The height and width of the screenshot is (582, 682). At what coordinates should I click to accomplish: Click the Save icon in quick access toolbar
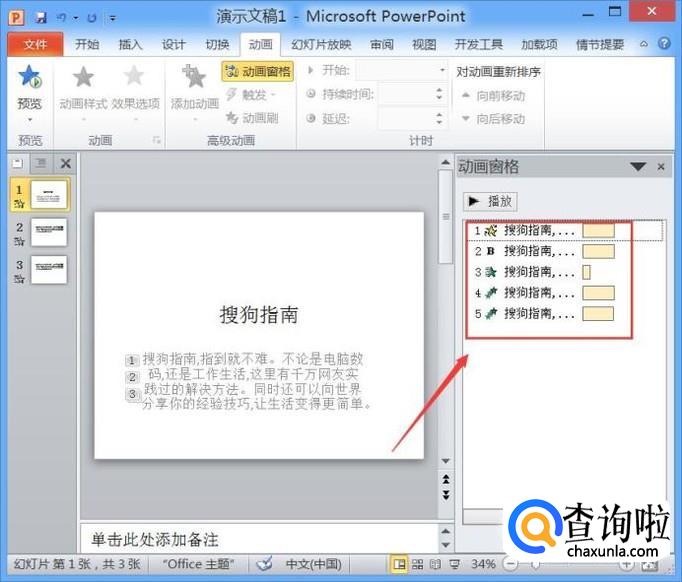click(40, 17)
